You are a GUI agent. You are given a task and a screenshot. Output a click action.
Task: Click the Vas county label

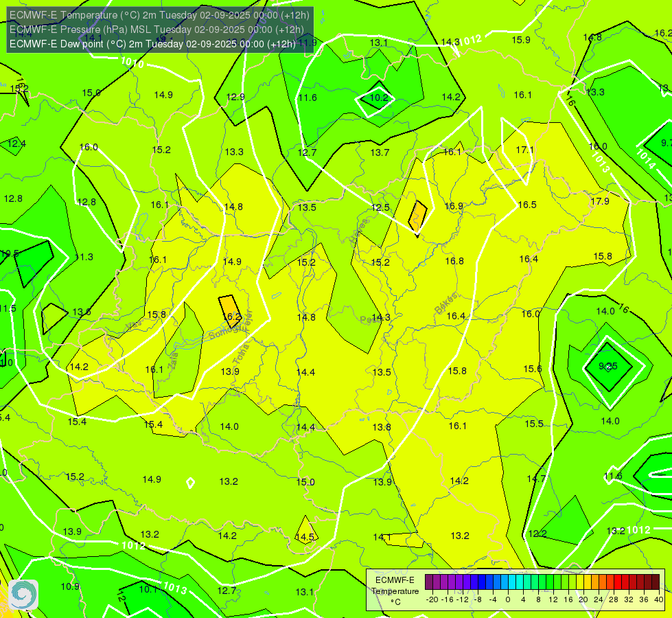click(134, 325)
